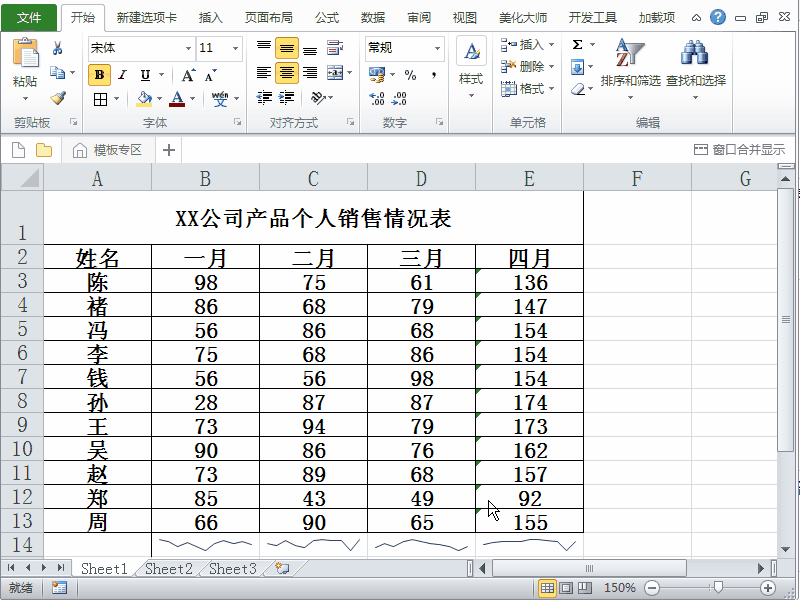Screen dimensions: 800x600
Task: Toggle center horizontal alignment
Action: pyautogui.click(x=286, y=72)
